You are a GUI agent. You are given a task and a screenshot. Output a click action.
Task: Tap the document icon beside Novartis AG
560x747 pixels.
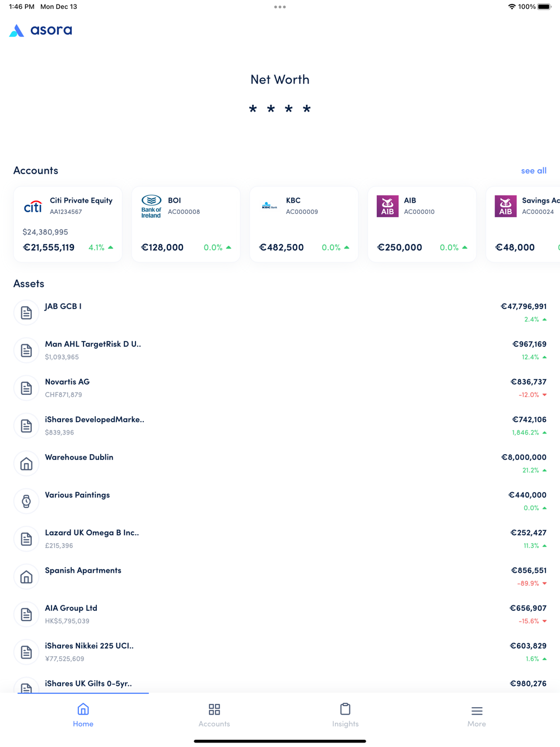pos(26,388)
